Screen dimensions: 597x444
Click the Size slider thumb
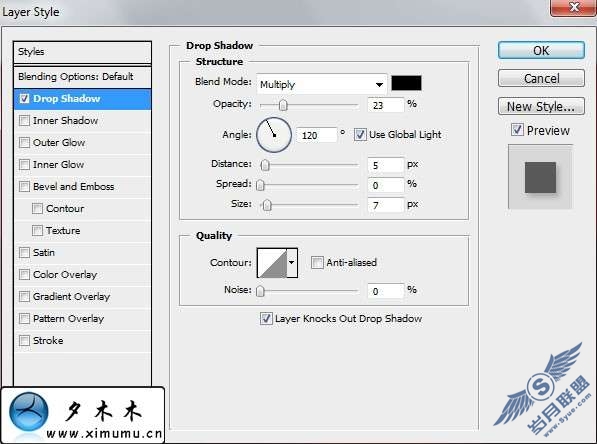click(x=267, y=205)
